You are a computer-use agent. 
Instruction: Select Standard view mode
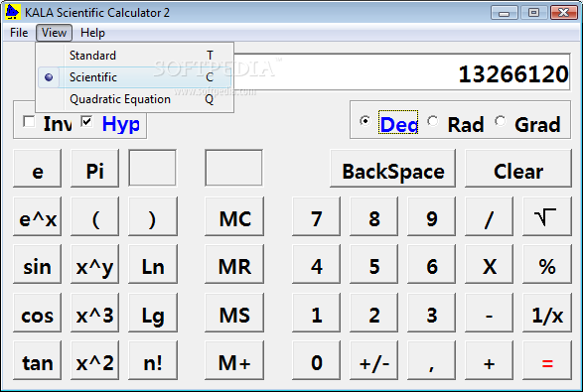[x=135, y=56]
